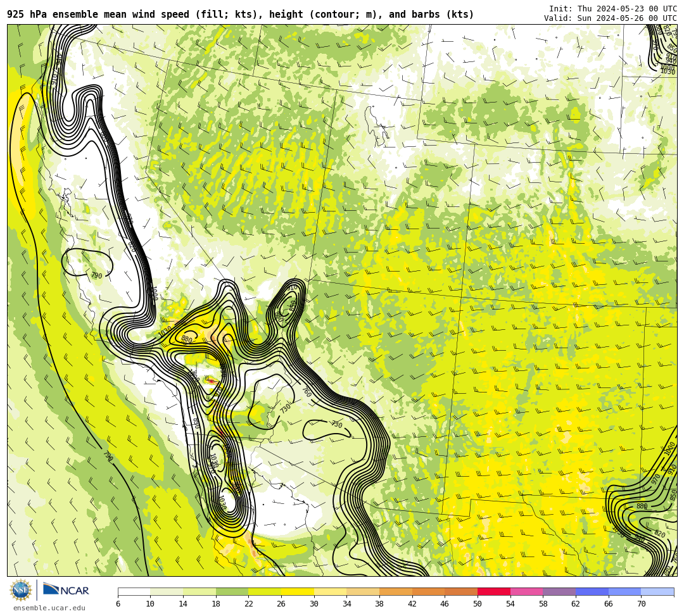The image size is (684, 616).
Task: Click the colorbar tick label 26
Action: 281,604
